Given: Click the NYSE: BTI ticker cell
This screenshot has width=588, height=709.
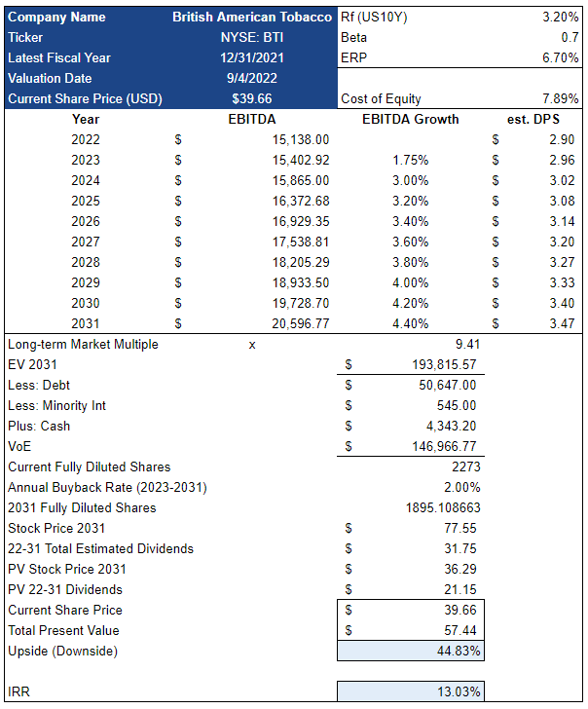Looking at the screenshot, I should coord(252,38).
